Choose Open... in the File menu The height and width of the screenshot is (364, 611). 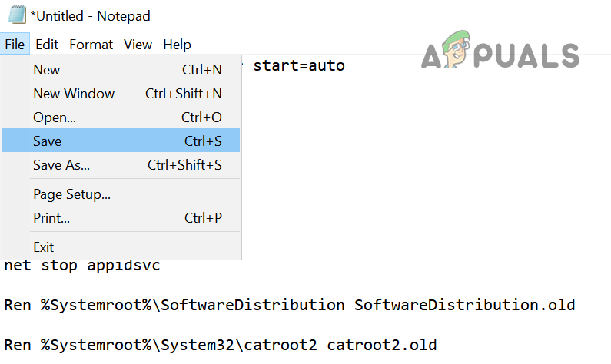coord(55,117)
